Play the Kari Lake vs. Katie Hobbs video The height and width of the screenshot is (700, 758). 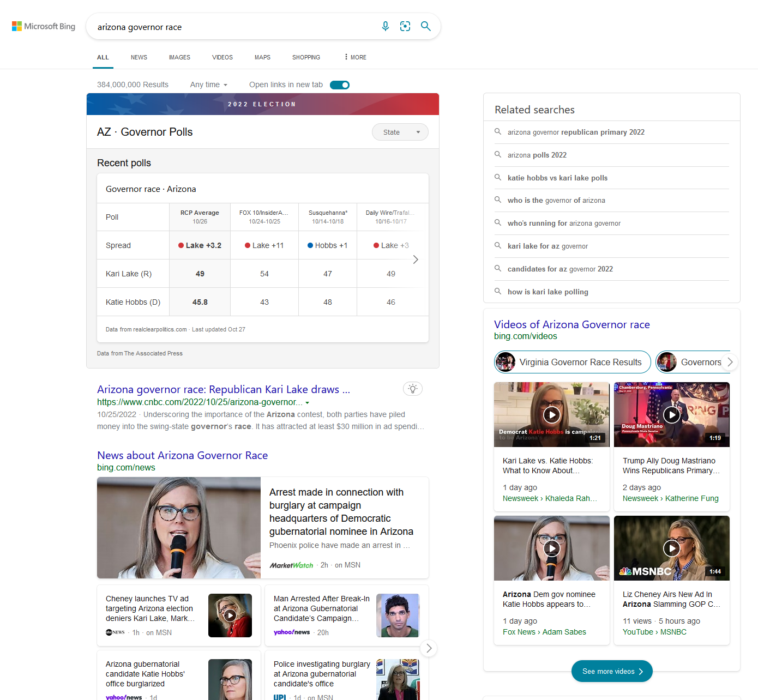(552, 415)
